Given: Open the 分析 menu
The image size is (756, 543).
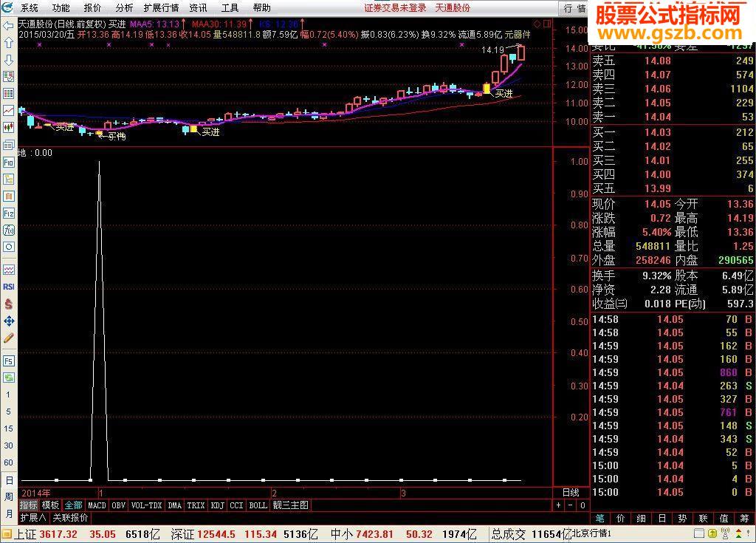Looking at the screenshot, I should pos(124,7).
